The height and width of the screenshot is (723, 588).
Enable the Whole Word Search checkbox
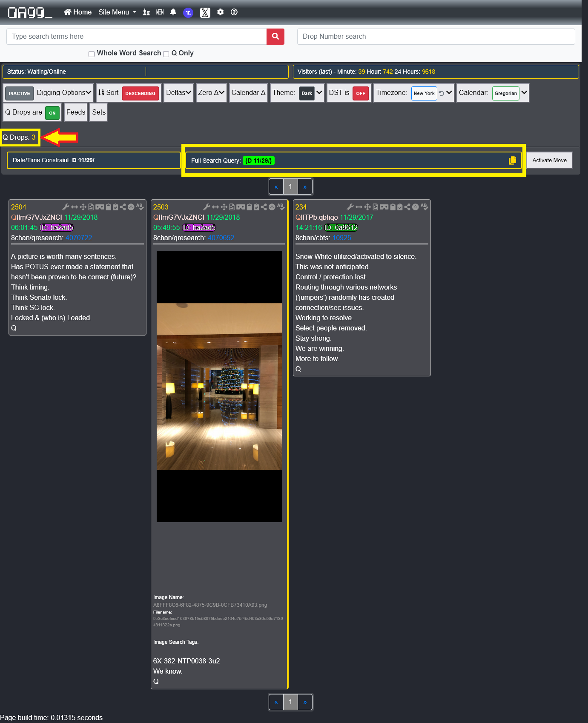tap(92, 54)
